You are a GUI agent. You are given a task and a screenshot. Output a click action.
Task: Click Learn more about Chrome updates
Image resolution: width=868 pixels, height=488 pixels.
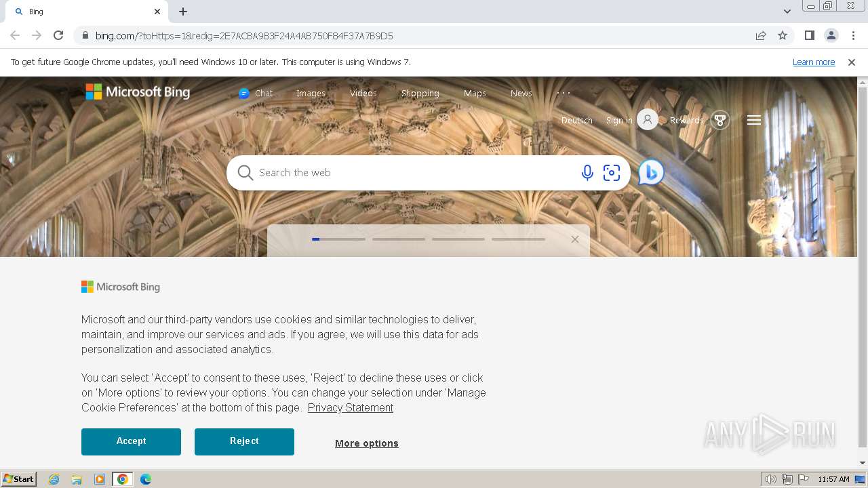click(x=814, y=62)
